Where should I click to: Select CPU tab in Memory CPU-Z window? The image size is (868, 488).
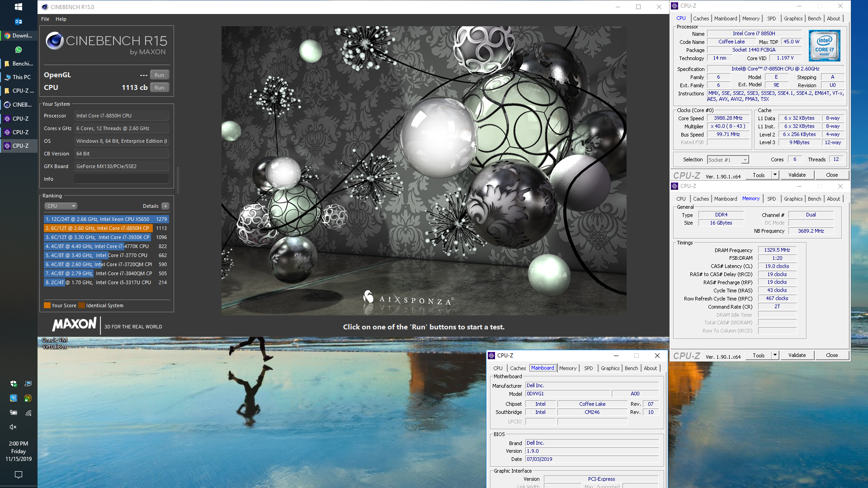pyautogui.click(x=681, y=199)
